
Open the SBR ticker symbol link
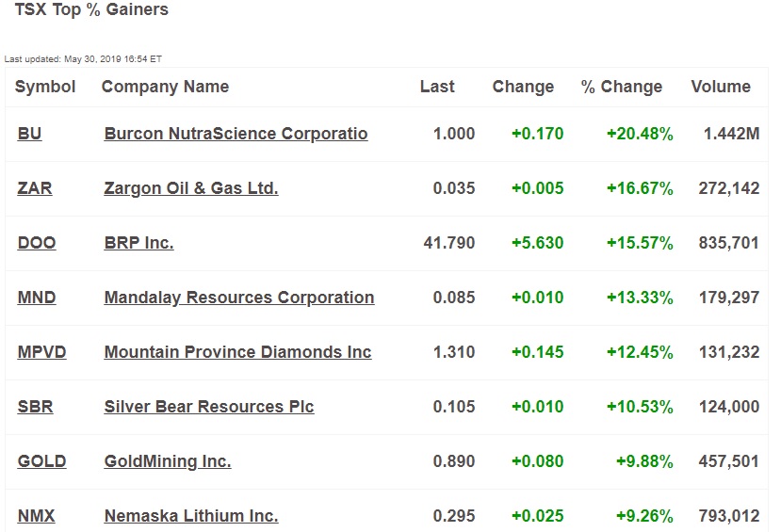pyautogui.click(x=35, y=407)
